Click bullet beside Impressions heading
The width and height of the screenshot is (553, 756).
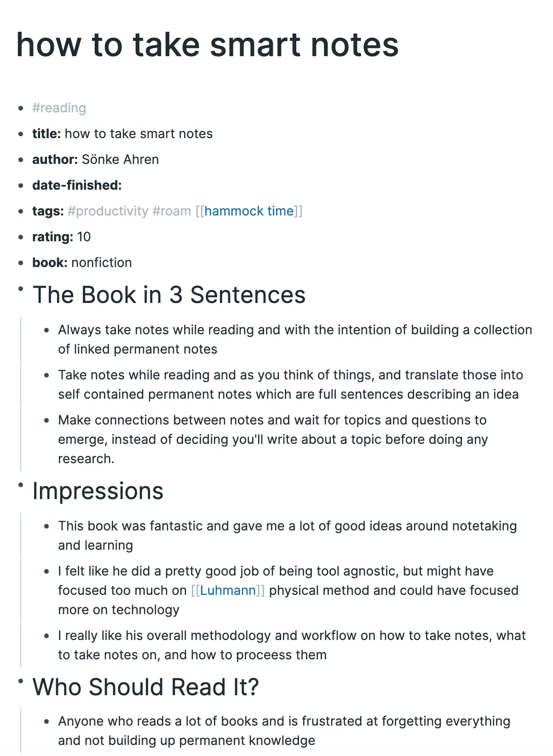[x=21, y=485]
